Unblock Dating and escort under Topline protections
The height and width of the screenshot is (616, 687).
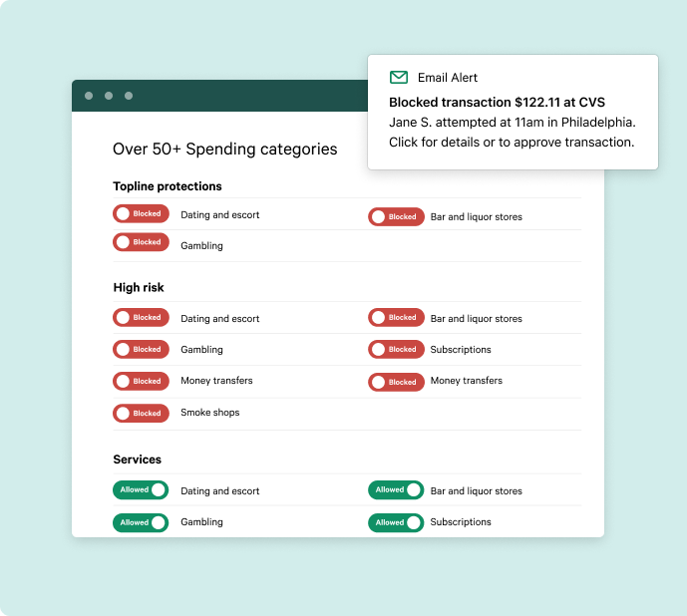pos(141,213)
